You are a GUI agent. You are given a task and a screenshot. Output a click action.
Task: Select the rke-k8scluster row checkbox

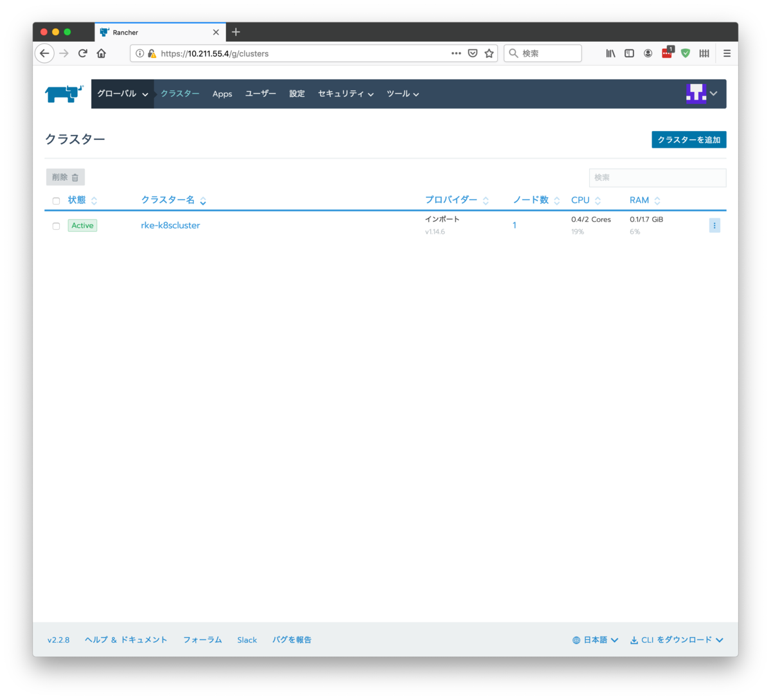(56, 226)
